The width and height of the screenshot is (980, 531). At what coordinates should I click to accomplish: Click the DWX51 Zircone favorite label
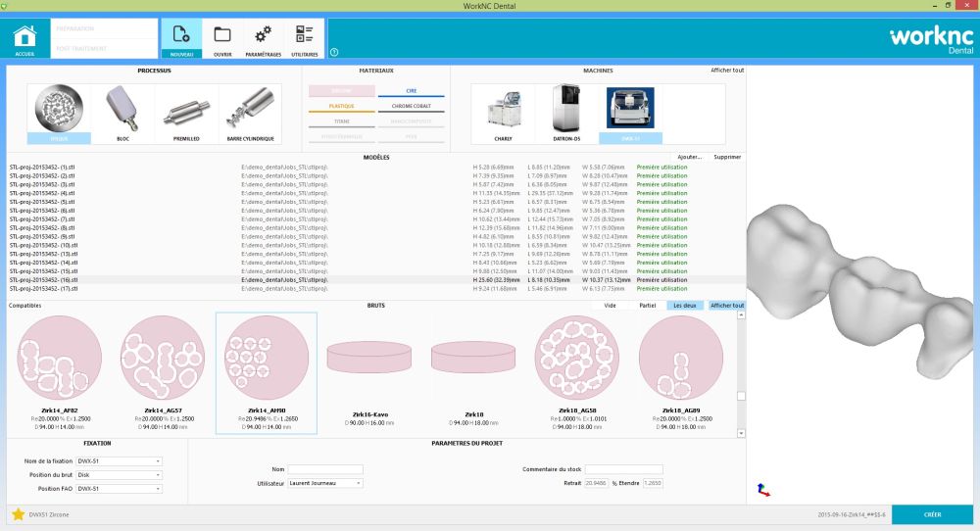[x=49, y=514]
